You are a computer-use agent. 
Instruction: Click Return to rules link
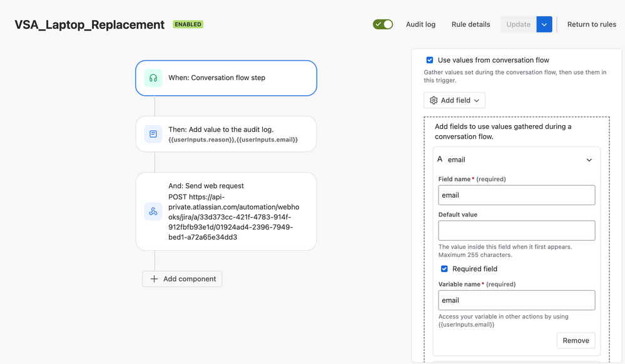point(591,24)
